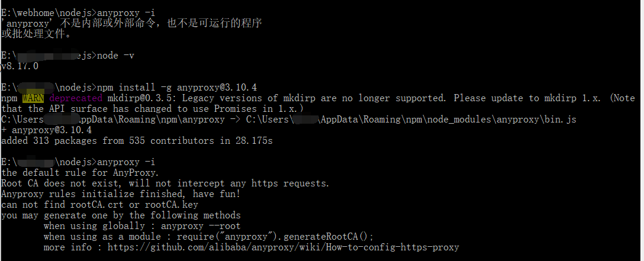
Task: Click the 'the default rule for AnyProxy' line
Action: tap(80, 173)
